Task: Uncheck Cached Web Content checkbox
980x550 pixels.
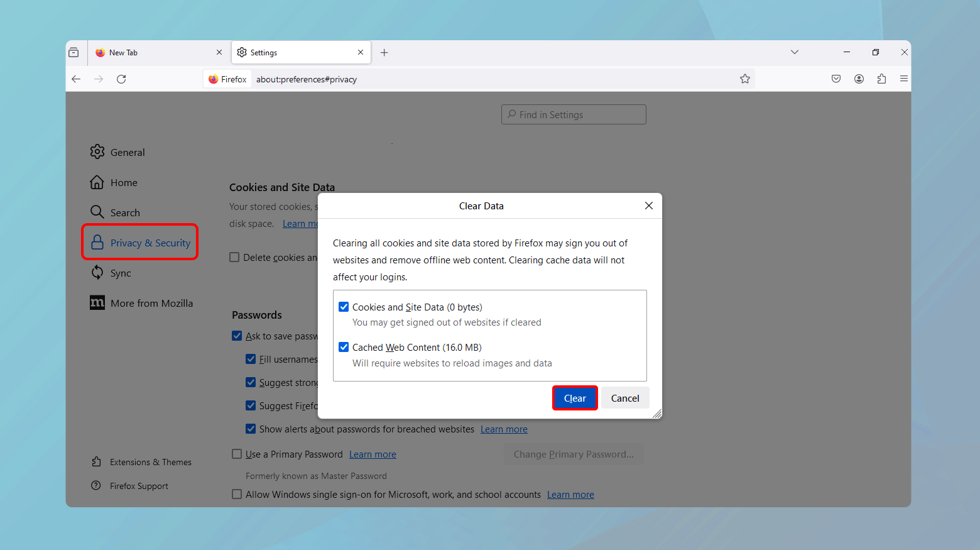Action: coord(344,347)
